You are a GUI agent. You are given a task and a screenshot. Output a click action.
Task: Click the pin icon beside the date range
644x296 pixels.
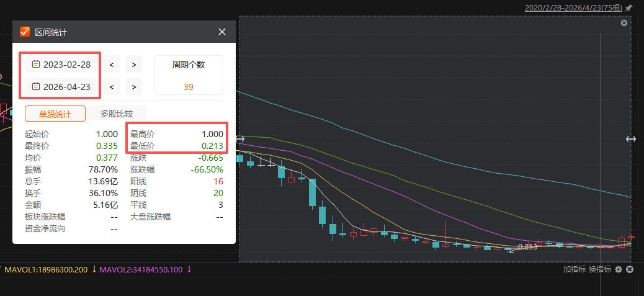coord(628,8)
